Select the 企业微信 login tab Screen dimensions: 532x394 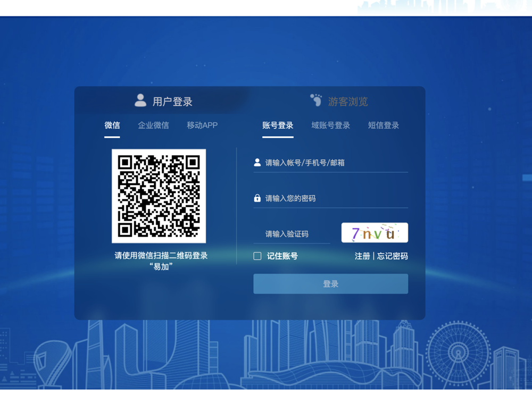(153, 125)
